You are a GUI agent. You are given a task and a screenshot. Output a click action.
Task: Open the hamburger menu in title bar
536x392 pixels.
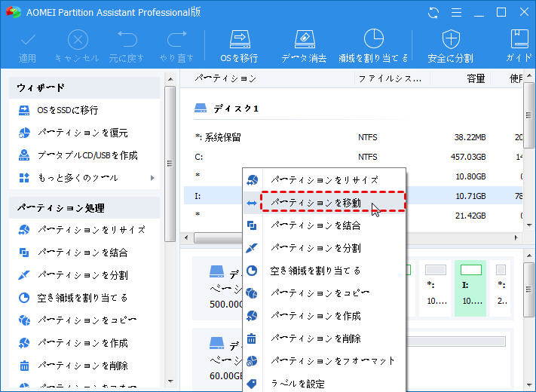(x=456, y=13)
